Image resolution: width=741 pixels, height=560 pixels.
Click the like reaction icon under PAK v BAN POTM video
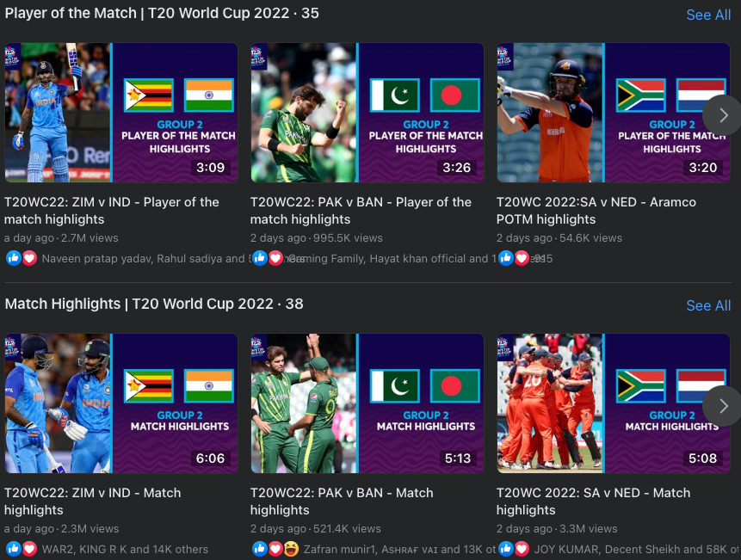(x=260, y=258)
